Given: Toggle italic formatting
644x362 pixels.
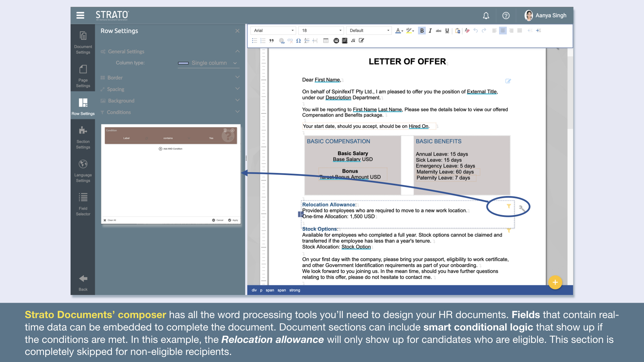Looking at the screenshot, I should pyautogui.click(x=430, y=31).
